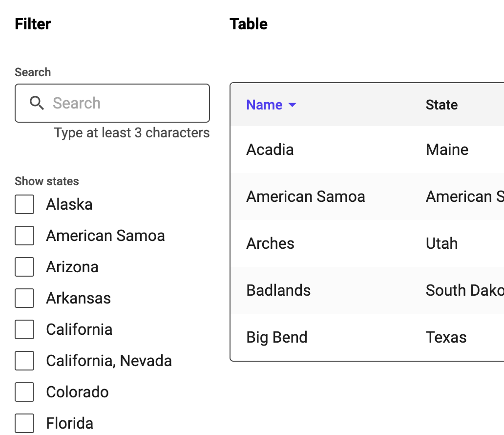Check the California, Nevada checkbox

tap(24, 360)
